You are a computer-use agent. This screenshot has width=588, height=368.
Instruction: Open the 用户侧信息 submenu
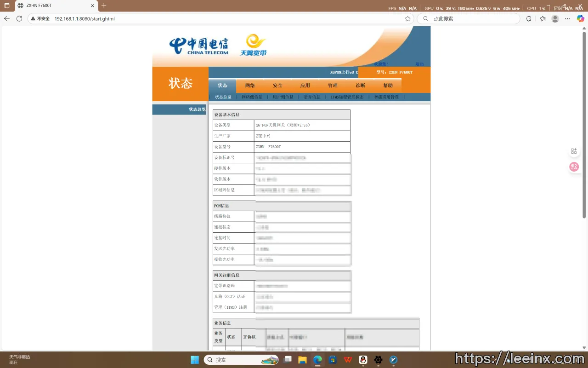283,97
